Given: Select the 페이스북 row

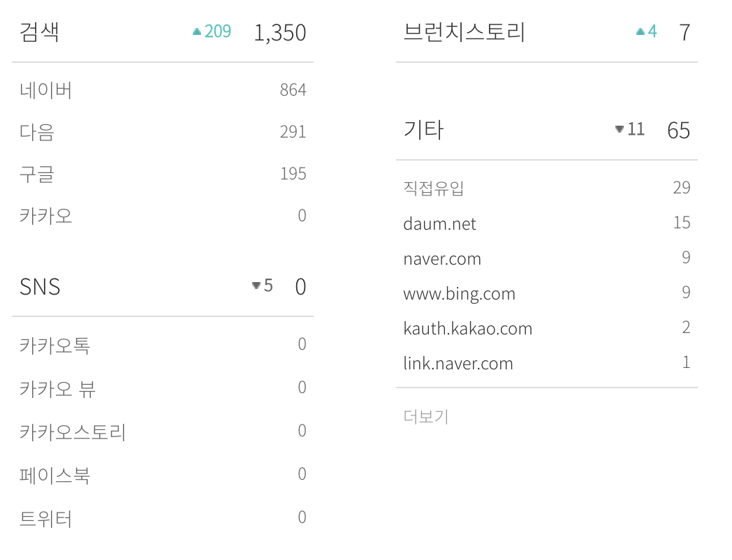Looking at the screenshot, I should 163,475.
